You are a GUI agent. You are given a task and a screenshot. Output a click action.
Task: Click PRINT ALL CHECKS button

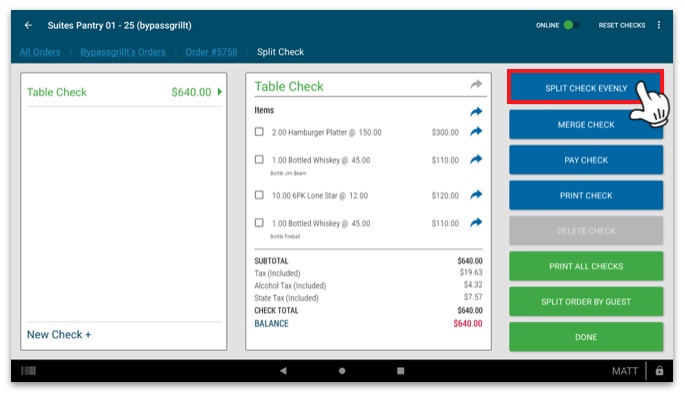click(x=586, y=266)
